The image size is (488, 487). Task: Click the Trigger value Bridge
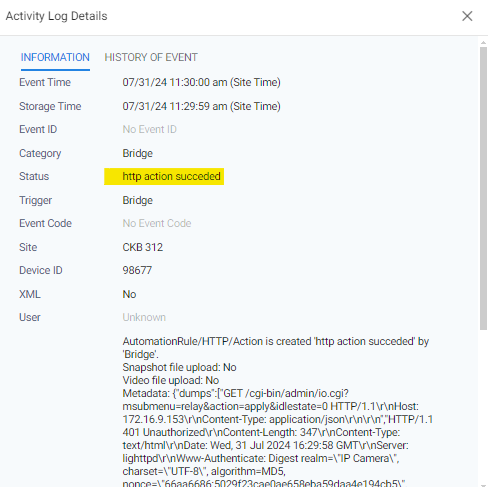click(137, 200)
